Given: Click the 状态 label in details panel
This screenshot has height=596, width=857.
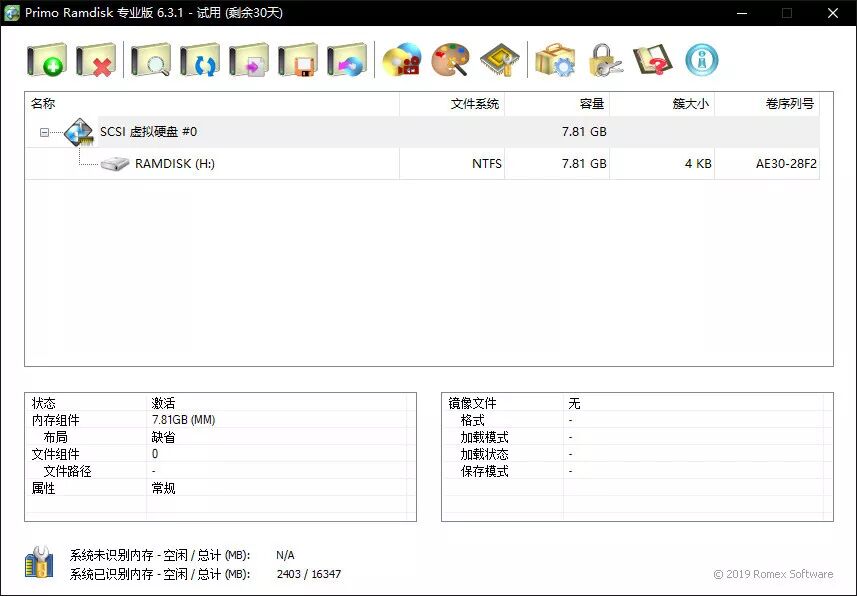Looking at the screenshot, I should point(44,403).
